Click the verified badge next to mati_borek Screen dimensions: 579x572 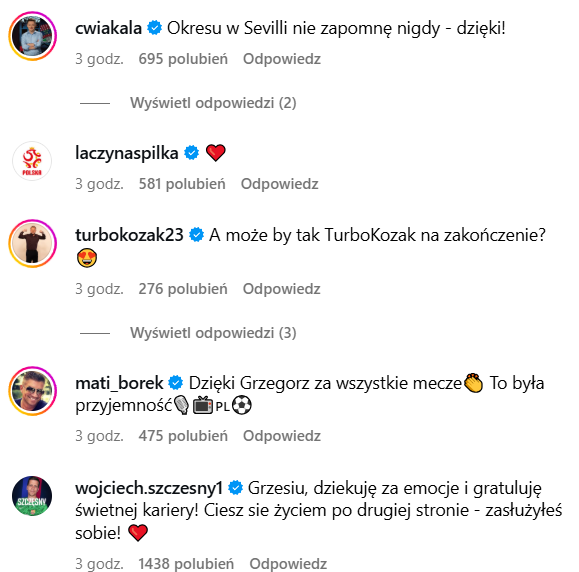(176, 383)
